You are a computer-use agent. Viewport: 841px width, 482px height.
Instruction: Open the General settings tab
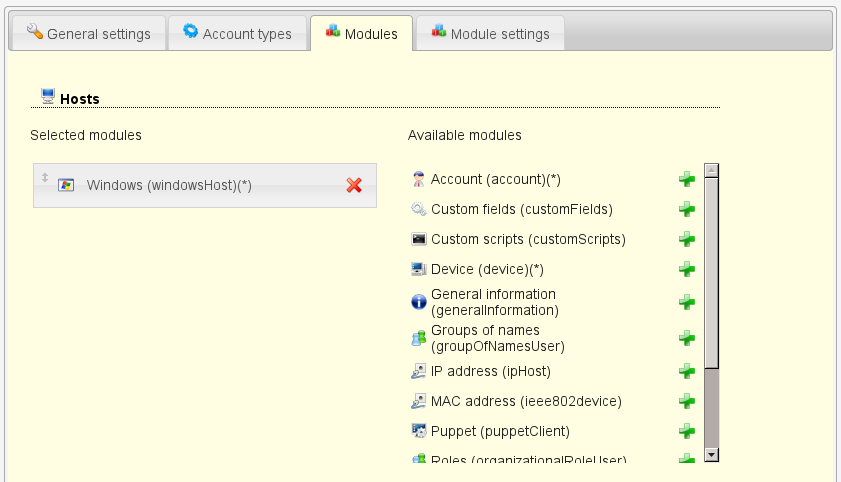88,33
